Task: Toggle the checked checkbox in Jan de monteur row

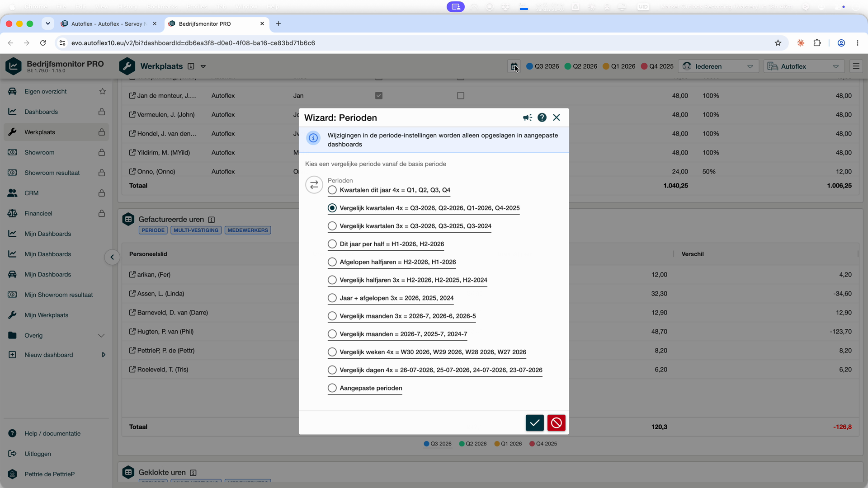Action: click(x=379, y=96)
